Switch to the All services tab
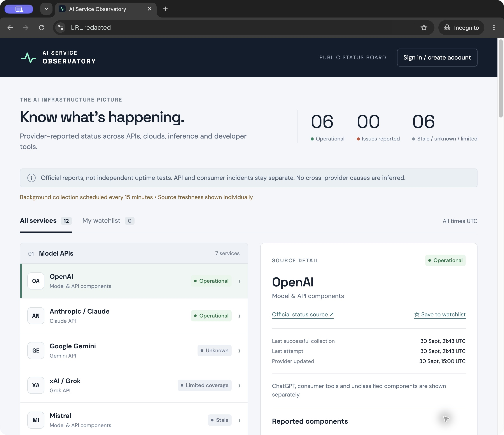Image resolution: width=504 pixels, height=435 pixels. [46, 221]
